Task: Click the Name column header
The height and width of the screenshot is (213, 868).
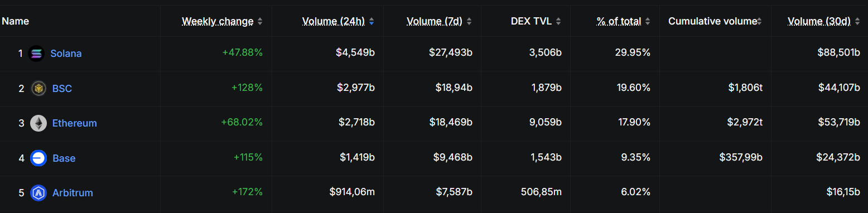Action: click(x=16, y=21)
